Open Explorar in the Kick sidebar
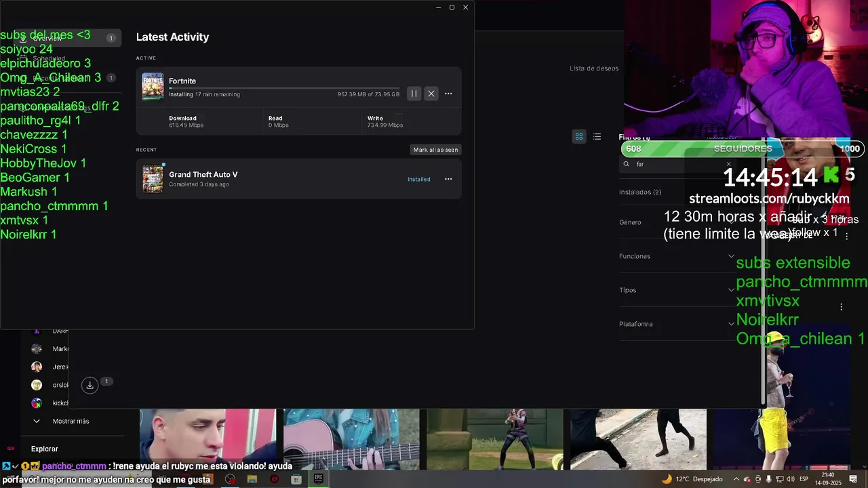868x488 pixels. tap(45, 449)
